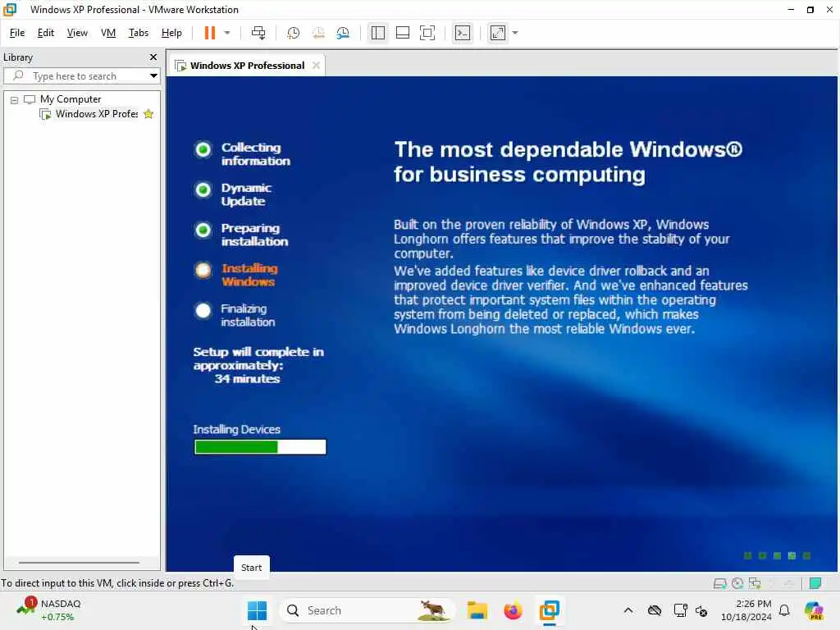840x630 pixels.
Task: Click the network adapter status icon
Action: tap(755, 583)
